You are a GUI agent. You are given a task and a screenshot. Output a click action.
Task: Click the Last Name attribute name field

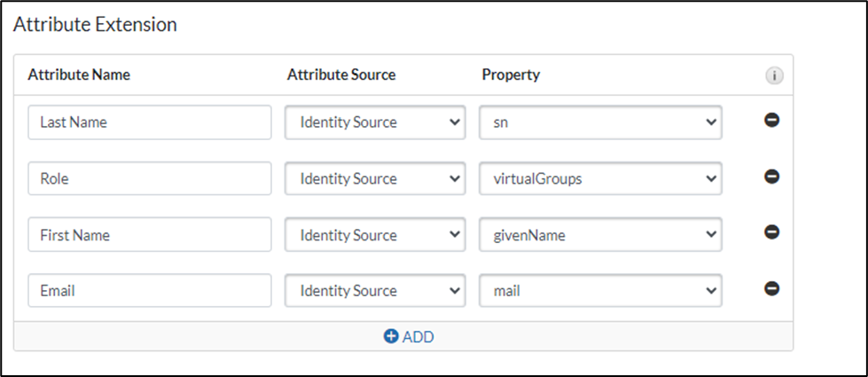(149, 122)
